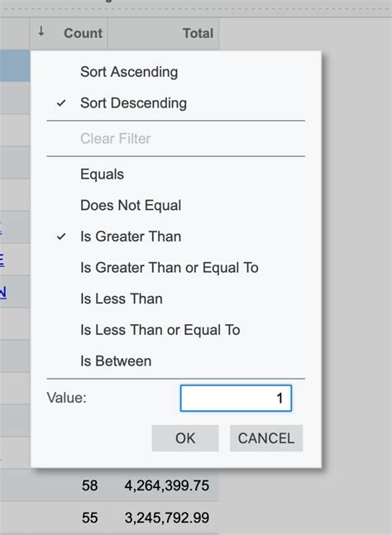Focus the Value input field
This screenshot has width=392, height=535.
click(x=236, y=399)
